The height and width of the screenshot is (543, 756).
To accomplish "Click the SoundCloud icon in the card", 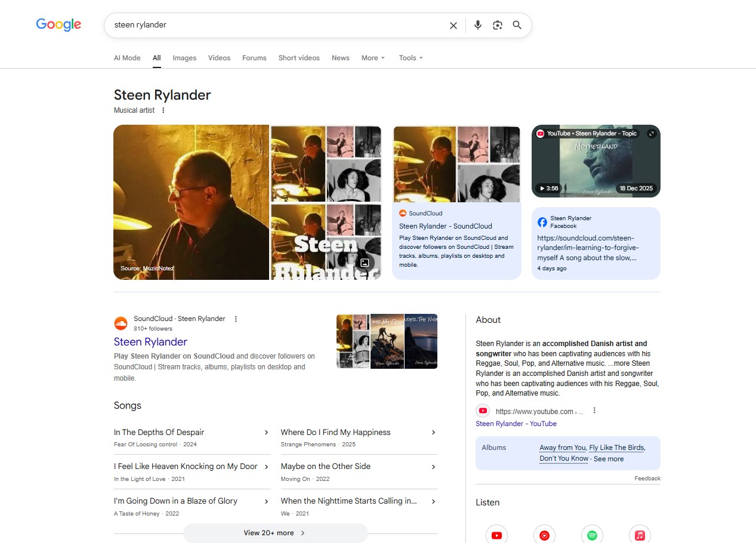I will coord(403,213).
